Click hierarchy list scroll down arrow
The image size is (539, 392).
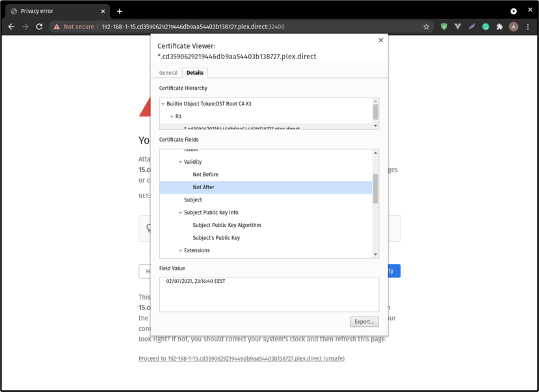[x=375, y=125]
